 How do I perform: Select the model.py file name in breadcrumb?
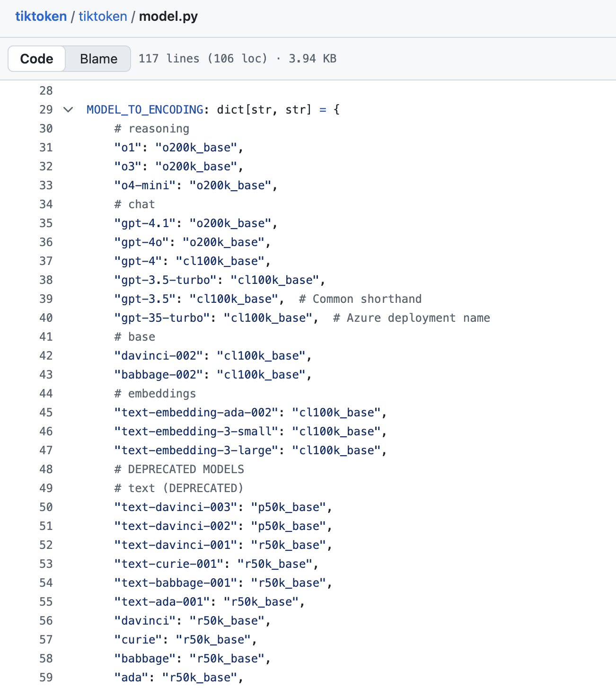point(168,17)
